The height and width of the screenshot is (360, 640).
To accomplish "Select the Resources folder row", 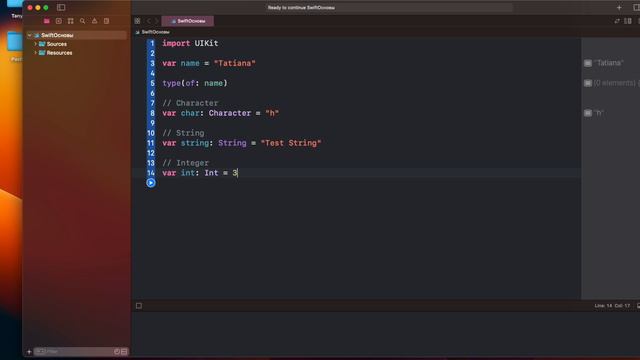I will pyautogui.click(x=76, y=53).
